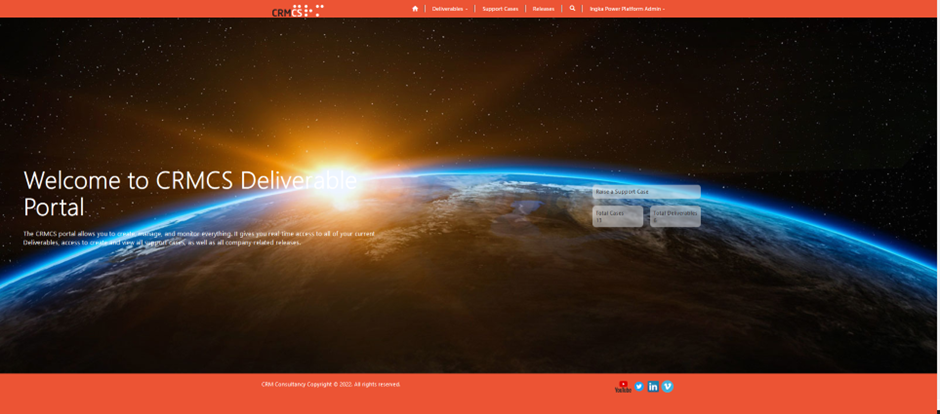Open the search magnifier icon
This screenshot has height=414, width=940.
(x=572, y=8)
